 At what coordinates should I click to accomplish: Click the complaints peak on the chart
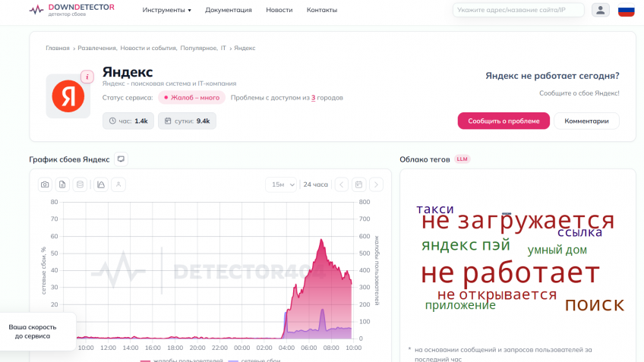321,240
